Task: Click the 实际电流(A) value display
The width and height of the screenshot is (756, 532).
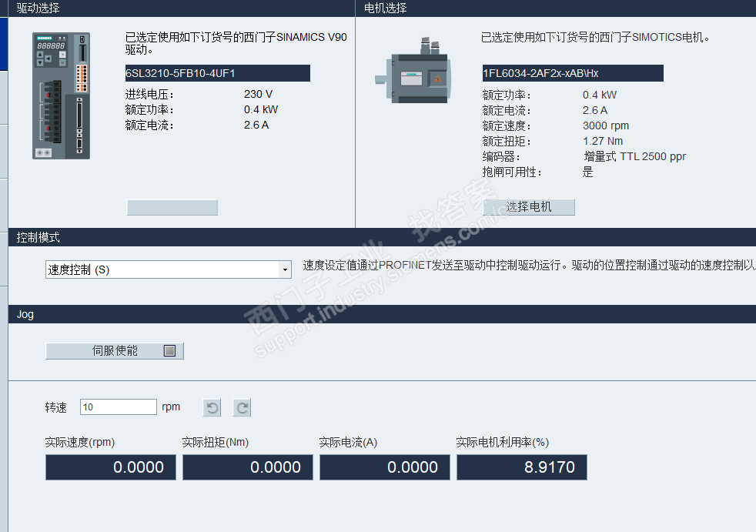Action: [x=385, y=467]
